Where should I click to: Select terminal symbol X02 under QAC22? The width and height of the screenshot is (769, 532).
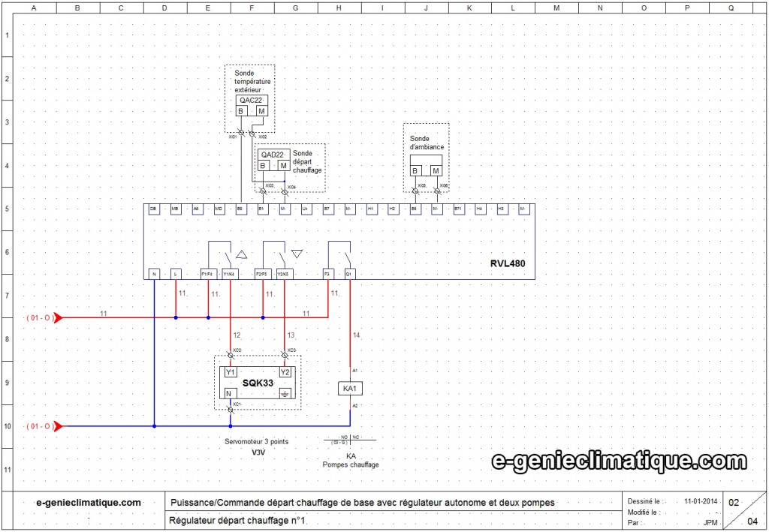pos(252,134)
